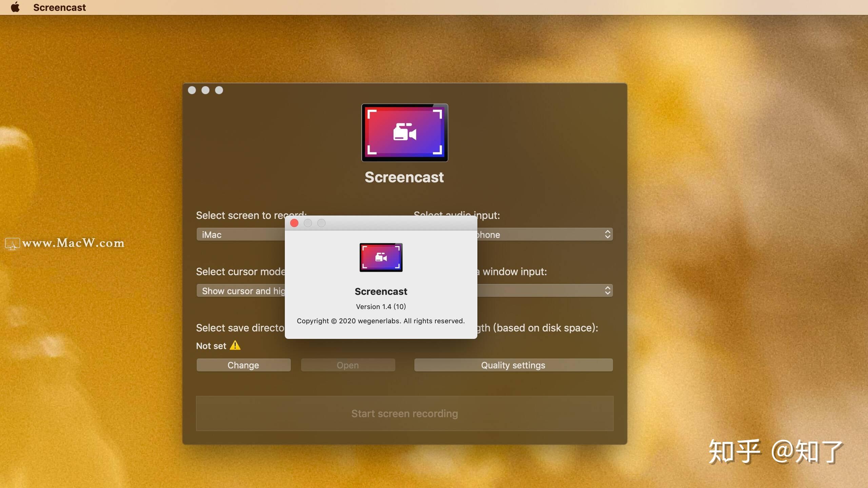
Task: Click the Select audio input label
Action: 457,215
